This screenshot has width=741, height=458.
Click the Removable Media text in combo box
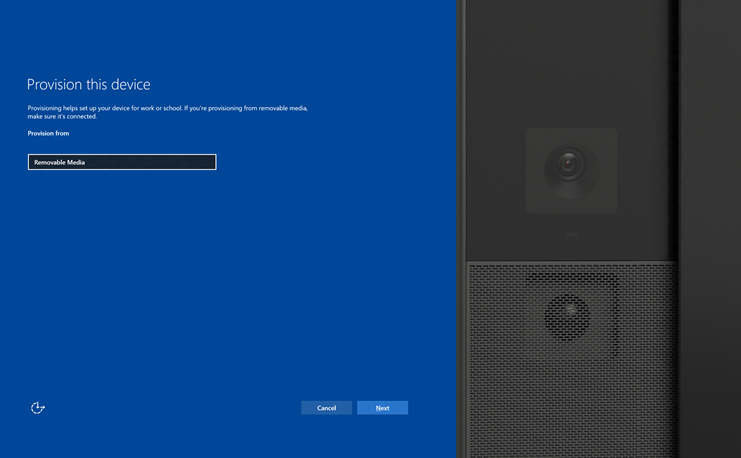pos(60,162)
